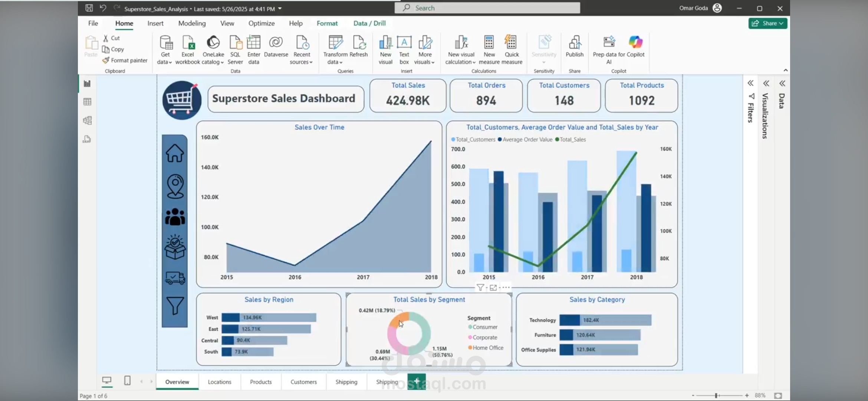This screenshot has height=401, width=868.
Task: Undo the last action
Action: pyautogui.click(x=103, y=8)
